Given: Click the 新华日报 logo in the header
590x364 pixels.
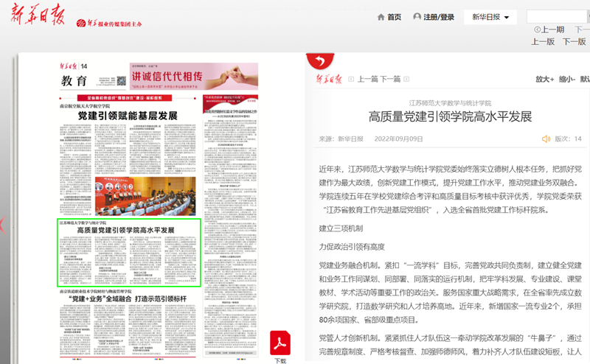Looking at the screenshot, I should point(37,18).
